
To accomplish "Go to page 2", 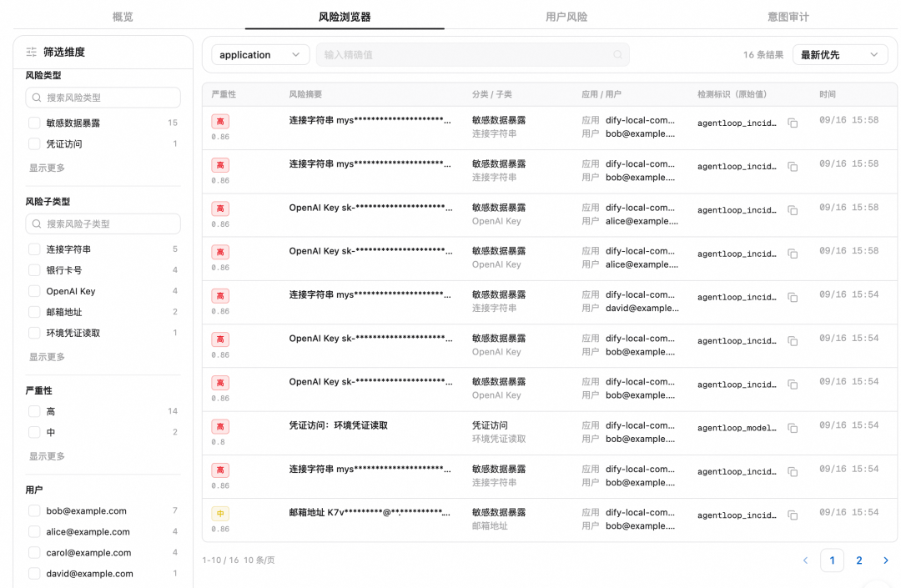I will tap(859, 560).
